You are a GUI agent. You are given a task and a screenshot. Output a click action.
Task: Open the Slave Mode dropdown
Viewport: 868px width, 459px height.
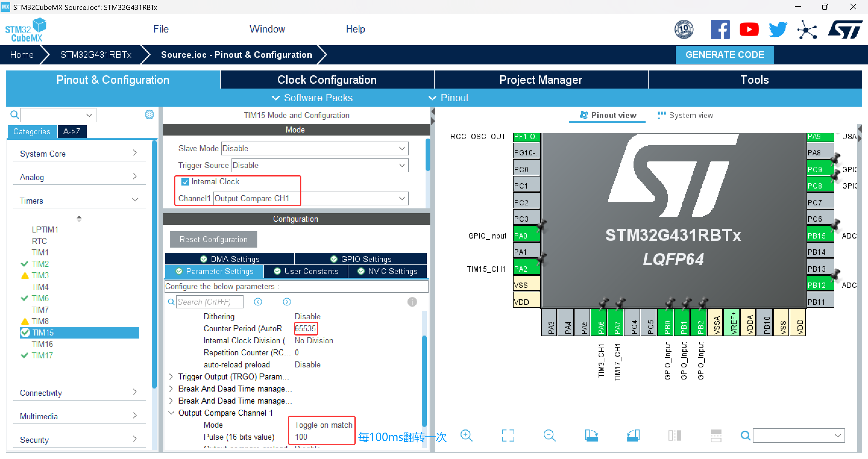pyautogui.click(x=314, y=148)
